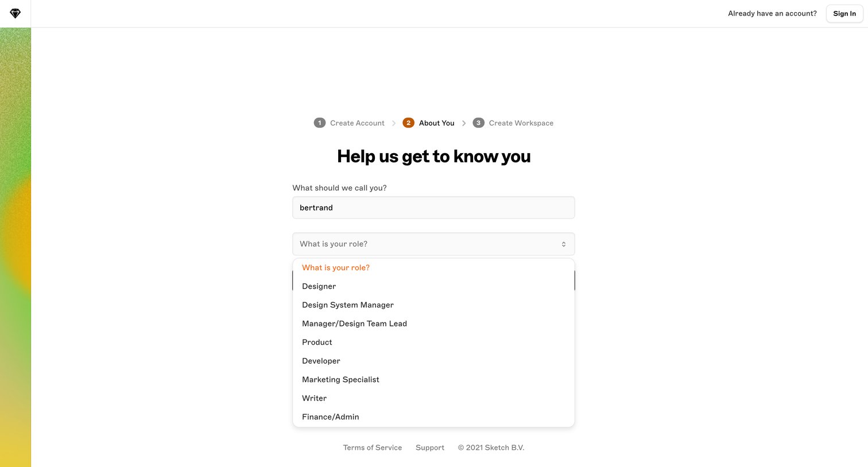Open the Support footer link
Viewport: 868px width, 467px height.
click(x=430, y=447)
